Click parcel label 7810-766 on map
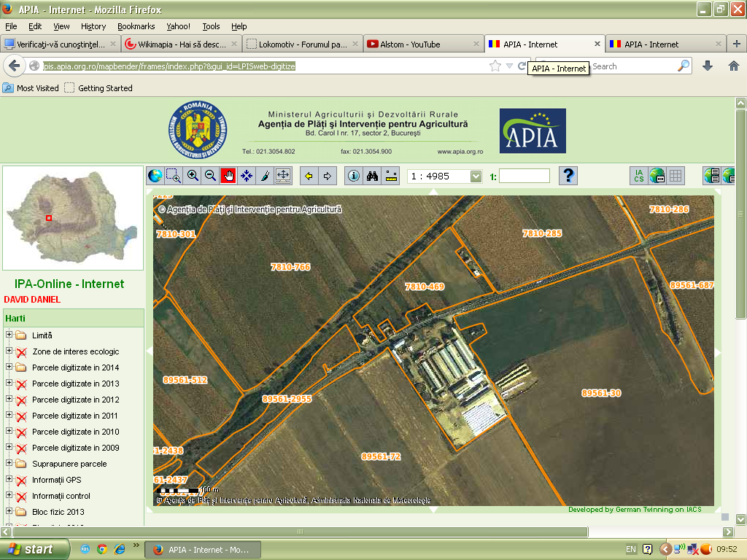The width and height of the screenshot is (747, 560). pos(290,267)
